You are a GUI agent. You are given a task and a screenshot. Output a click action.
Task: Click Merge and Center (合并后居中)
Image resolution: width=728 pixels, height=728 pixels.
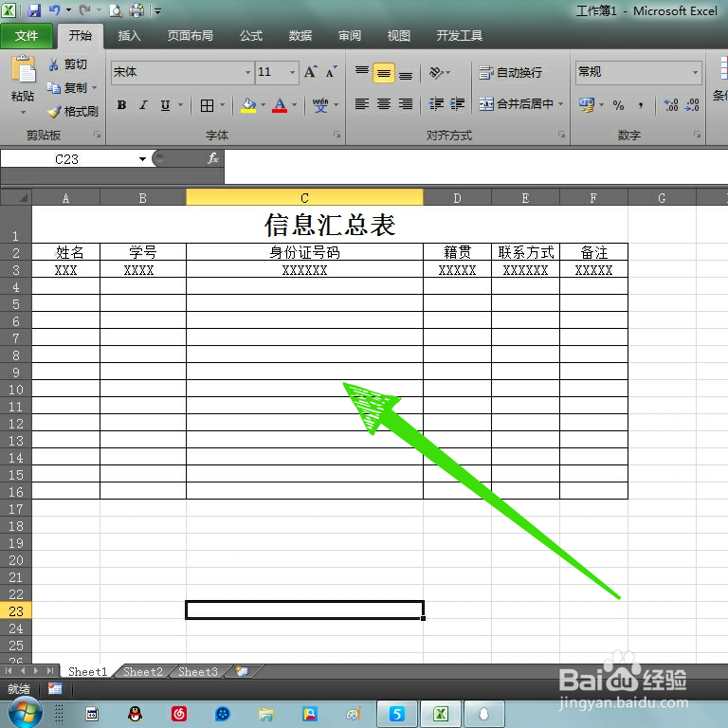point(517,104)
